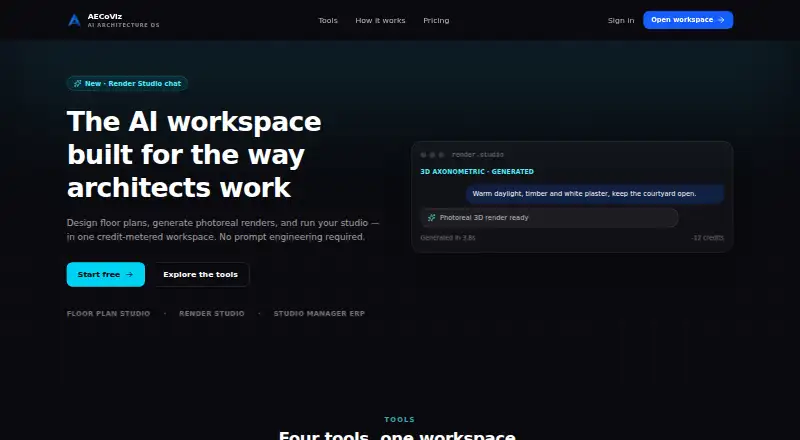Click the 3D AXONOMETRIC · GENERATED heading
This screenshot has height=440, width=800.
477,172
